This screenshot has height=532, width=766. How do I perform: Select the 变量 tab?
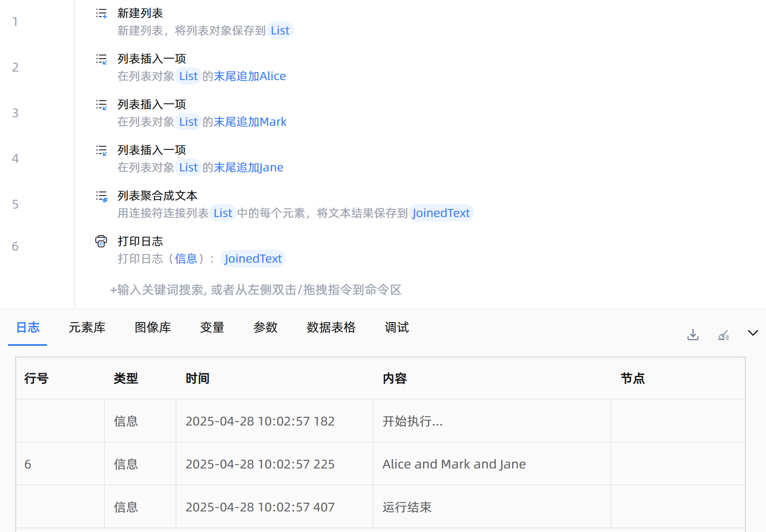[x=212, y=328]
